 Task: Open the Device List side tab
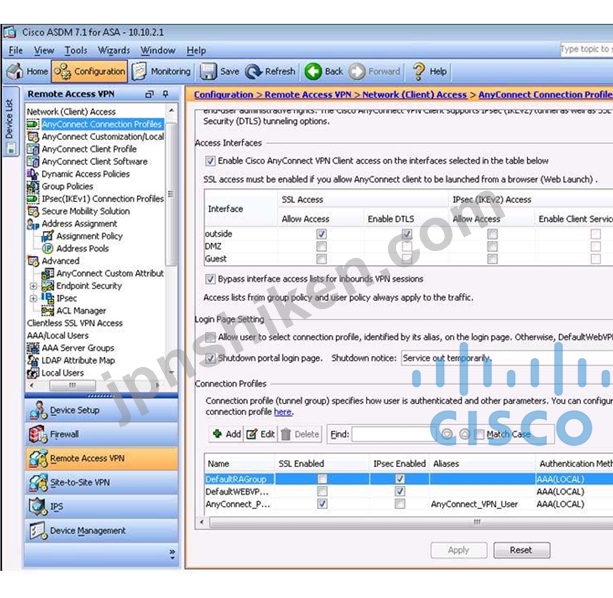point(11,122)
